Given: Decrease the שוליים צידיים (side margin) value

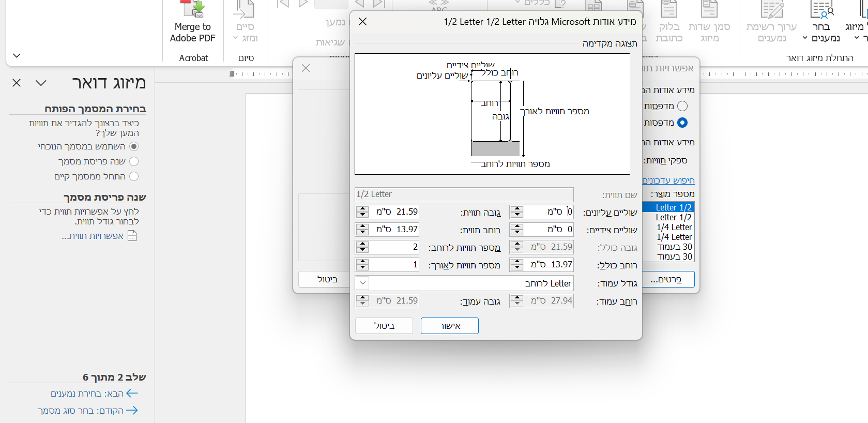Looking at the screenshot, I should [517, 232].
